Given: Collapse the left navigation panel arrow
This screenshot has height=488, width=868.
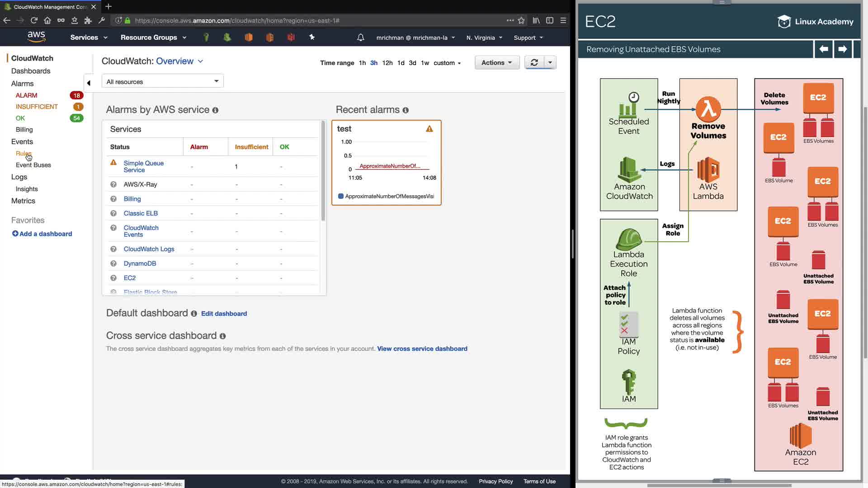Looking at the screenshot, I should point(89,83).
